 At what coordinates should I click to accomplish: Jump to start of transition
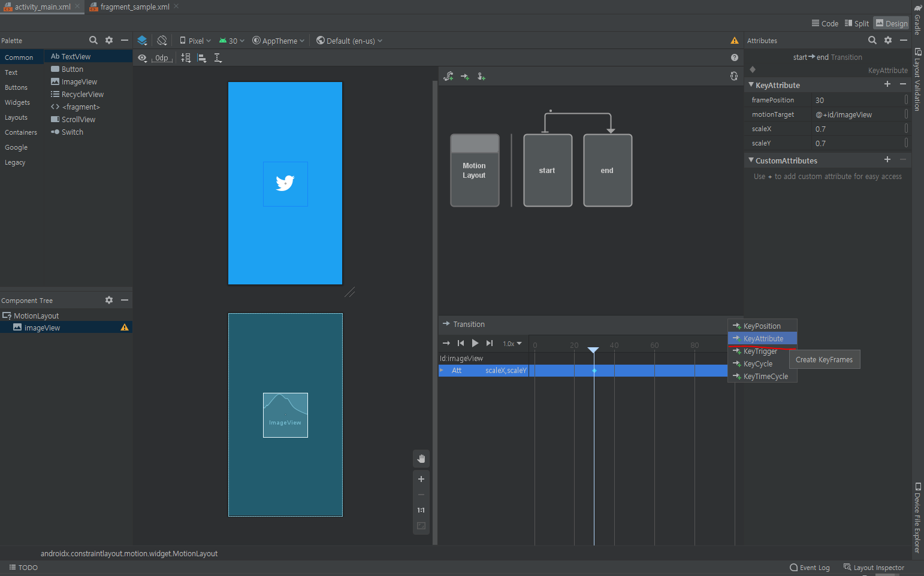tap(461, 343)
